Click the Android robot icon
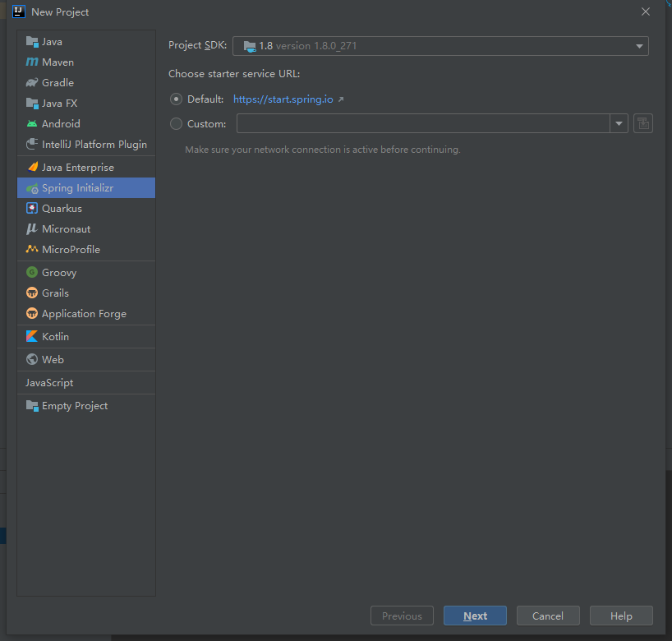Image resolution: width=672 pixels, height=641 pixels. coord(32,124)
